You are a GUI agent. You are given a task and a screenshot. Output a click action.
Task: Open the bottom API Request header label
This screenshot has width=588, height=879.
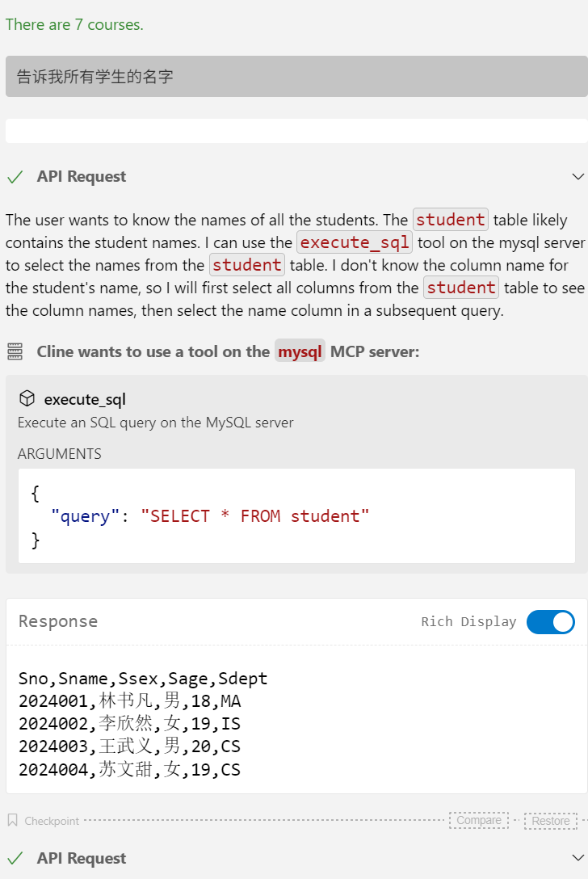(x=82, y=858)
